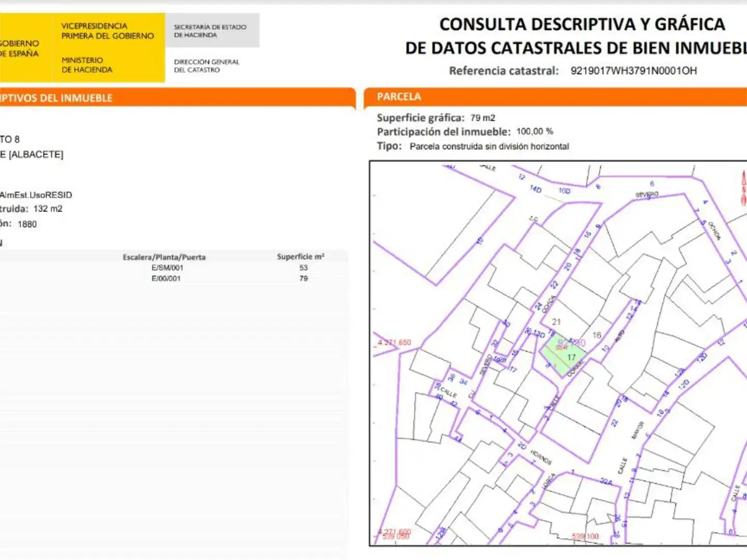Click the HORNOS street label on map

point(541,457)
